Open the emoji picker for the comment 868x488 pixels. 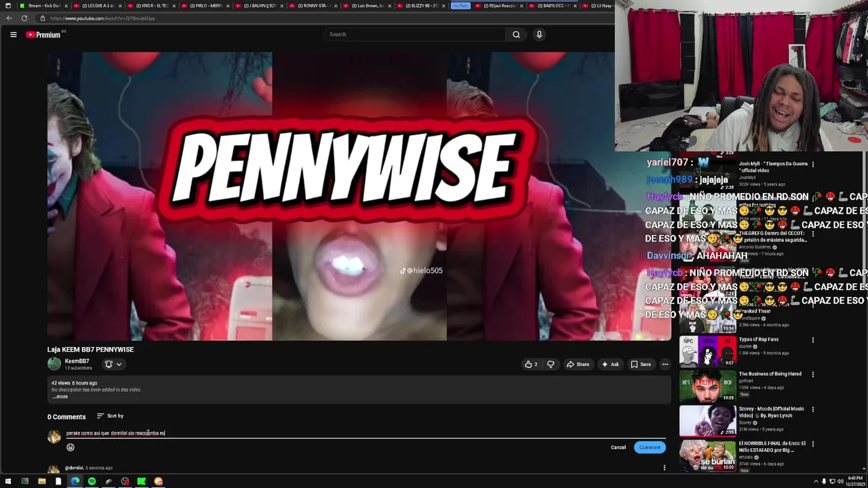(x=71, y=447)
